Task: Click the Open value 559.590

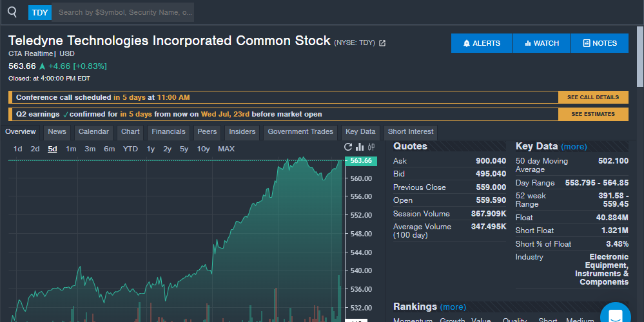Action: point(491,200)
